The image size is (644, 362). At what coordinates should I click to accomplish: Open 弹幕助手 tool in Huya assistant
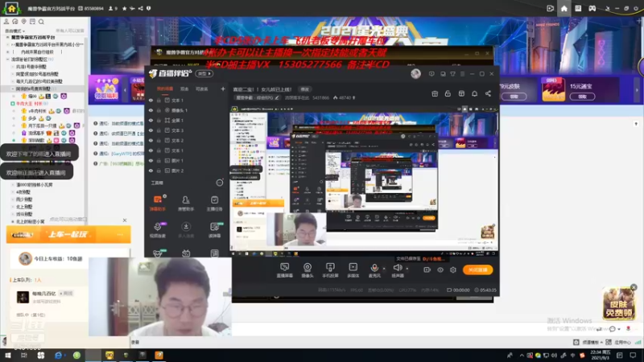(157, 203)
